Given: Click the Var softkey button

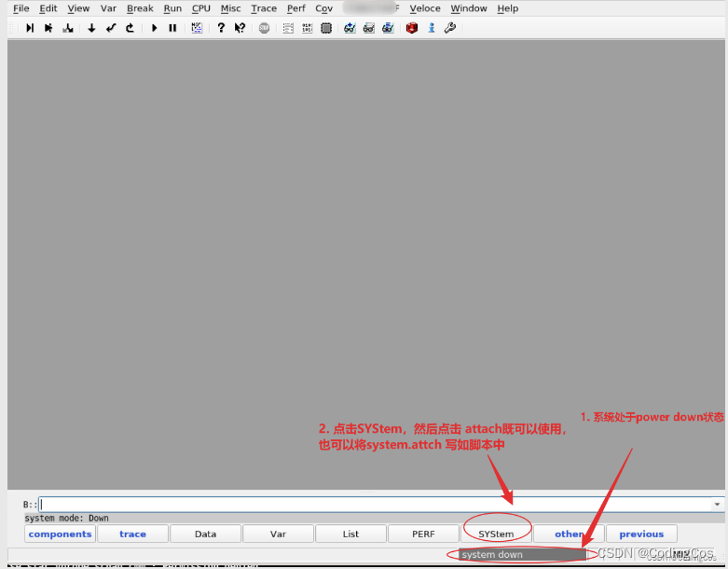Looking at the screenshot, I should click(x=278, y=534).
